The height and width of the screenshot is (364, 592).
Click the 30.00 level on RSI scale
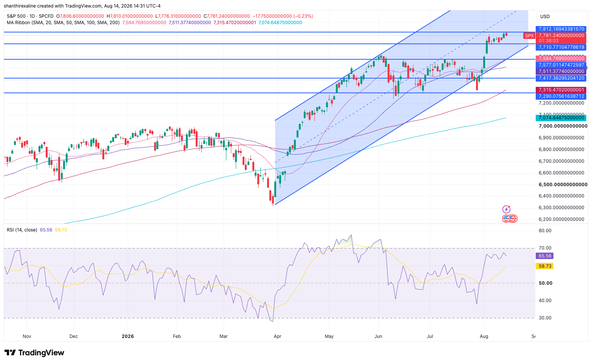click(x=545, y=318)
